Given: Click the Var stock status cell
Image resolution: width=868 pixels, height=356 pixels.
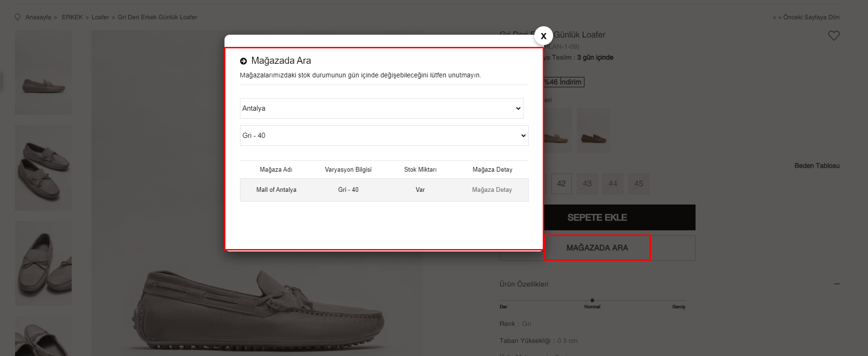Looking at the screenshot, I should (420, 190).
